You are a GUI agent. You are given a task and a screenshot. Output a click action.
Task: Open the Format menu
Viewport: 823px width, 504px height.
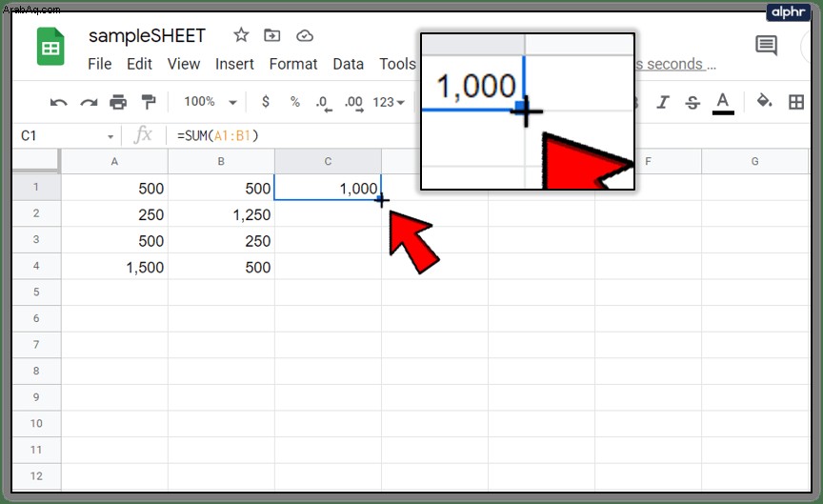(293, 64)
